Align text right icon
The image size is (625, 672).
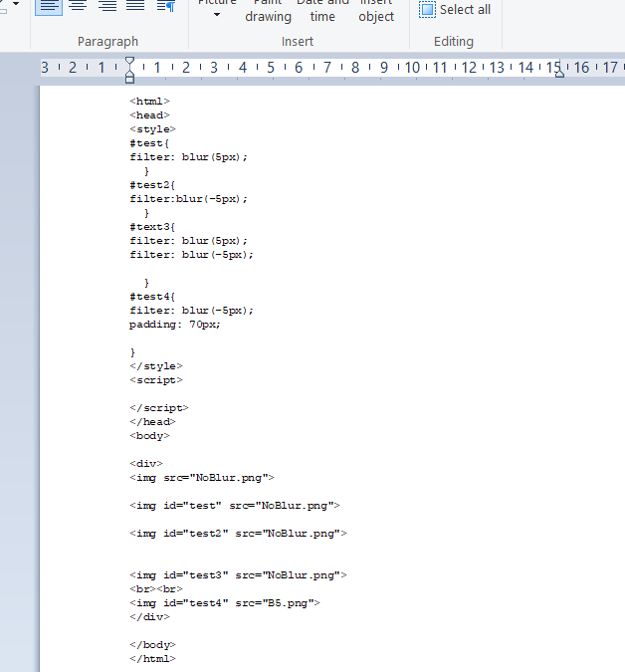coord(107,6)
